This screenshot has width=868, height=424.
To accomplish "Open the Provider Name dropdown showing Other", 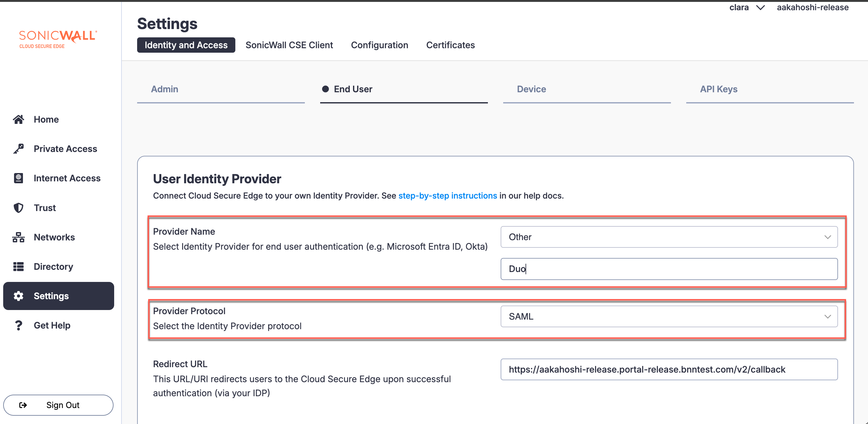I will click(668, 237).
